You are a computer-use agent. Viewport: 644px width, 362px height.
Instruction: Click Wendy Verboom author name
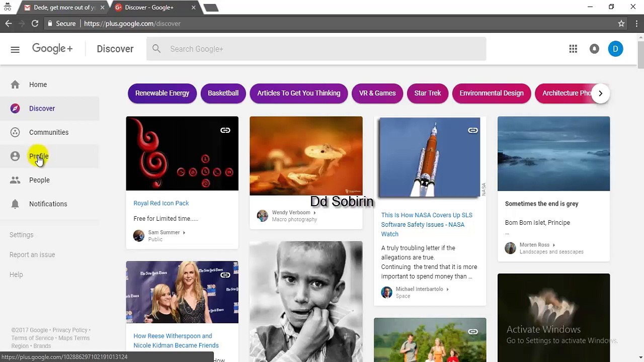(x=291, y=212)
